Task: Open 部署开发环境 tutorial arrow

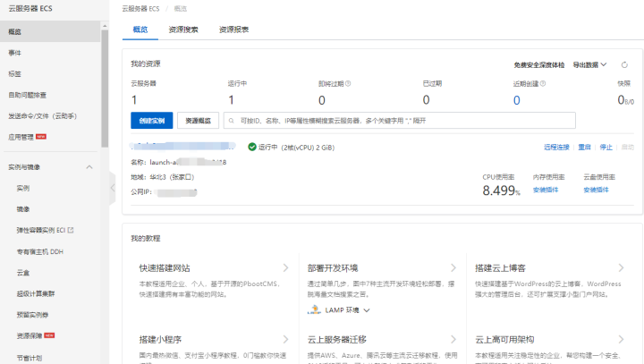Action: point(453,268)
